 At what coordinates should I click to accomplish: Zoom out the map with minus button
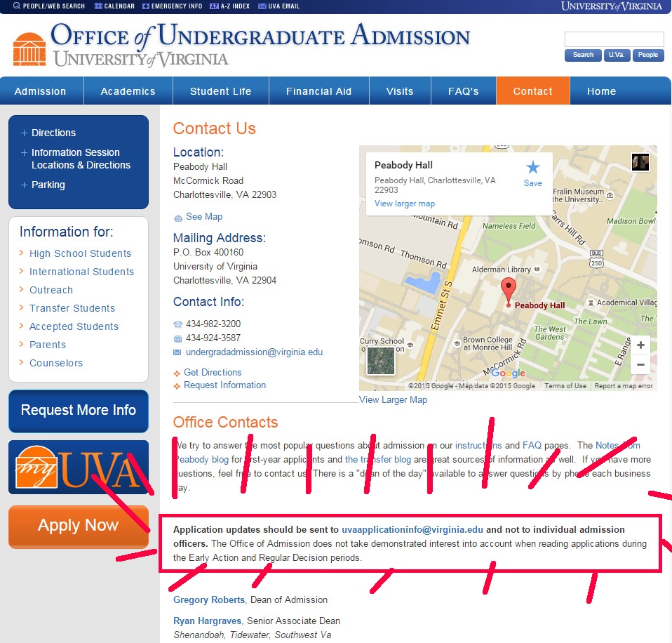pos(640,364)
